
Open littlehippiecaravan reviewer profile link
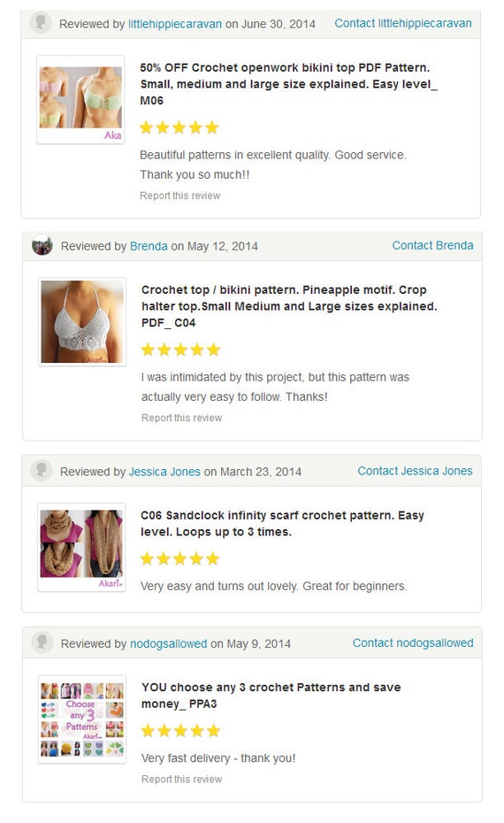(x=175, y=24)
